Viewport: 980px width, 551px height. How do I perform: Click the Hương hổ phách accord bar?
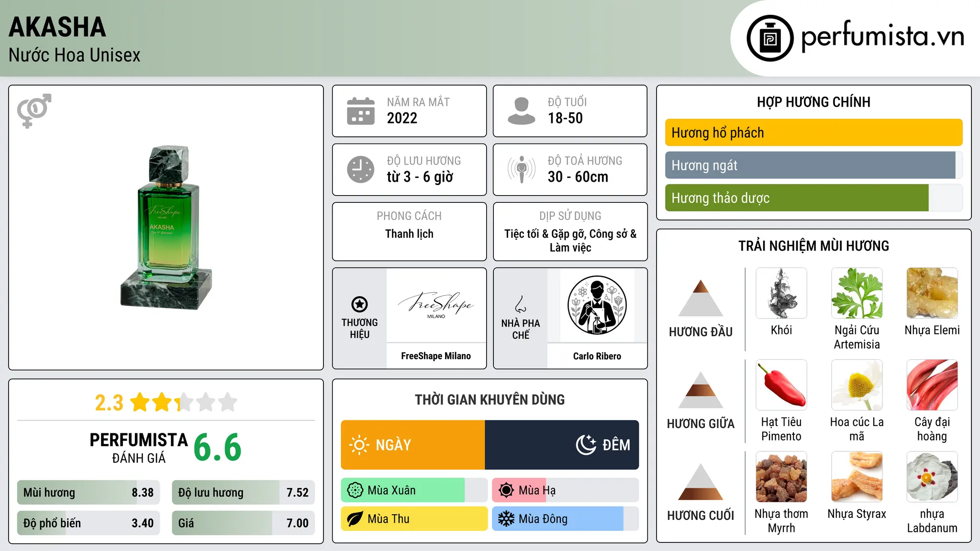click(x=813, y=132)
